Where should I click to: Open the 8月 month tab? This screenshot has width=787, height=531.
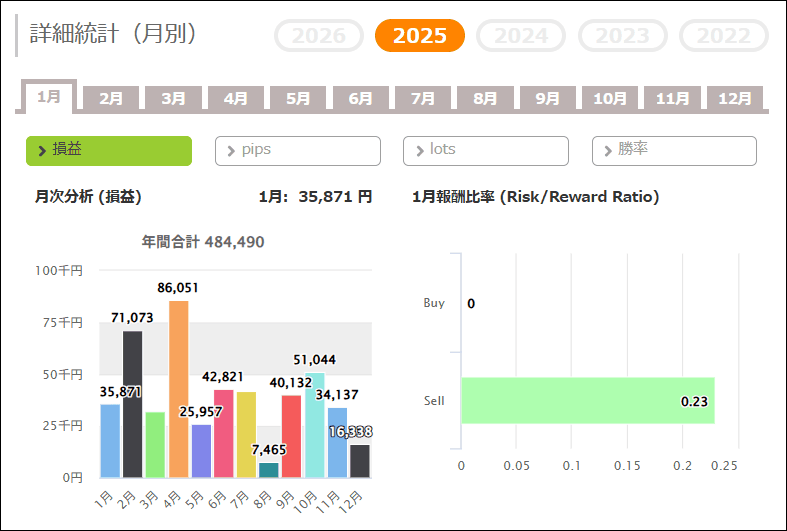485,99
